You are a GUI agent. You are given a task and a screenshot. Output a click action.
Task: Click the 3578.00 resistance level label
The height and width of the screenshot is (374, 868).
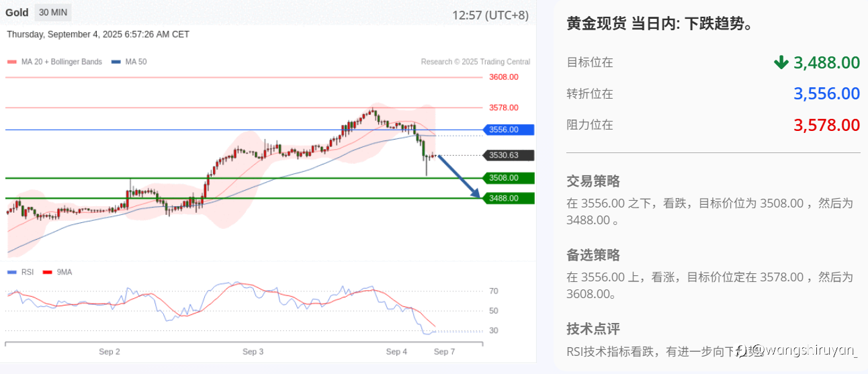click(x=504, y=107)
